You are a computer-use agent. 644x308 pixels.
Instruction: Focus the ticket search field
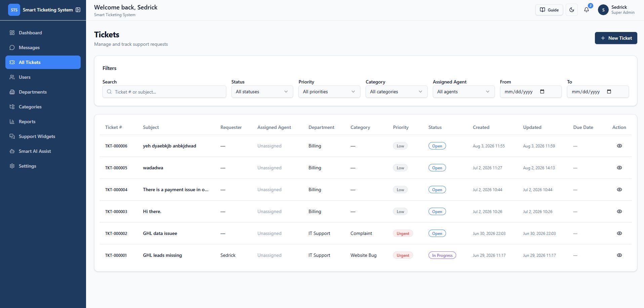pos(164,92)
